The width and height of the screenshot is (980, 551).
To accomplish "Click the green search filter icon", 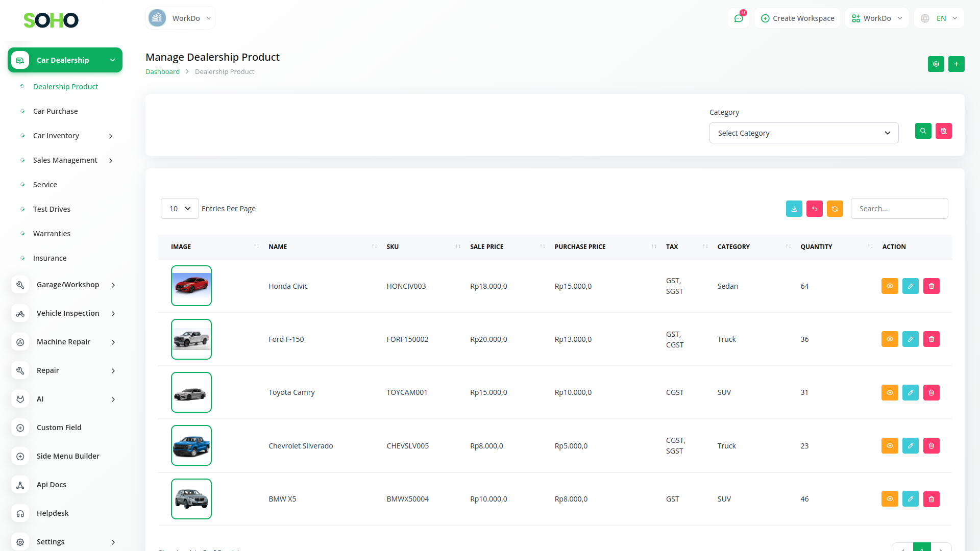I will [923, 131].
